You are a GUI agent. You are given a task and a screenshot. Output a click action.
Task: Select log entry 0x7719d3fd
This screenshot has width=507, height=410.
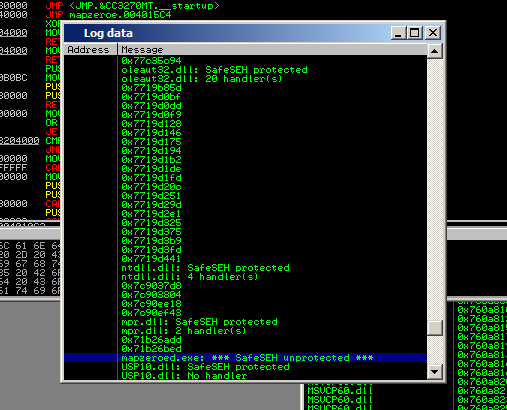(x=151, y=250)
